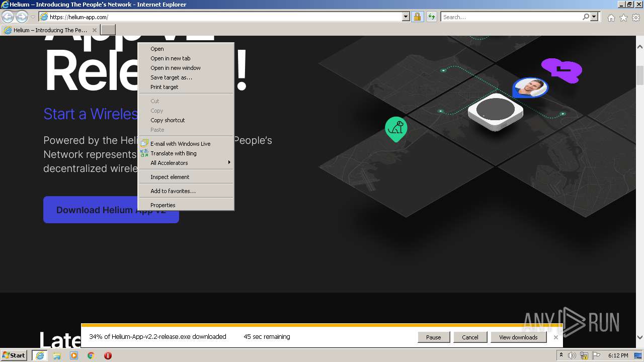Image resolution: width=644 pixels, height=362 pixels.
Task: Close the Helium tab
Action: click(94, 30)
